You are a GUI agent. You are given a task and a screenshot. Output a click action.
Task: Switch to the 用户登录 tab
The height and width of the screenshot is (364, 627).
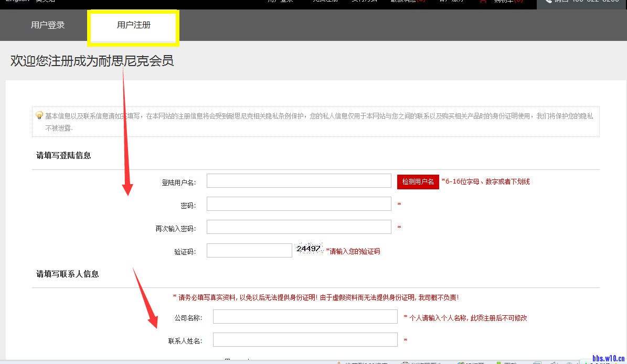point(48,25)
